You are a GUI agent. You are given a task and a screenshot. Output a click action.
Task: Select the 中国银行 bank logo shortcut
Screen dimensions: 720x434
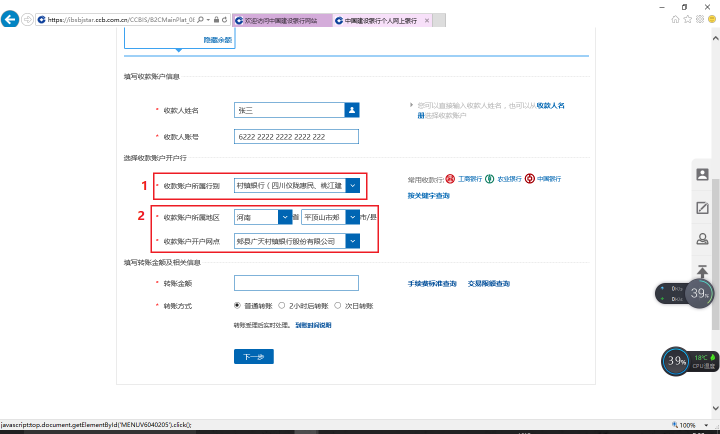coord(529,179)
